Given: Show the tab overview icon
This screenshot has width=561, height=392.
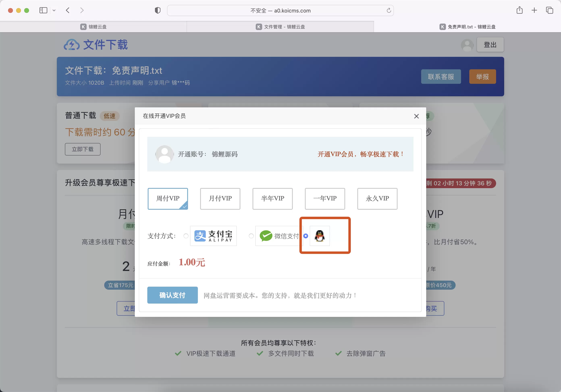Looking at the screenshot, I should (x=550, y=10).
